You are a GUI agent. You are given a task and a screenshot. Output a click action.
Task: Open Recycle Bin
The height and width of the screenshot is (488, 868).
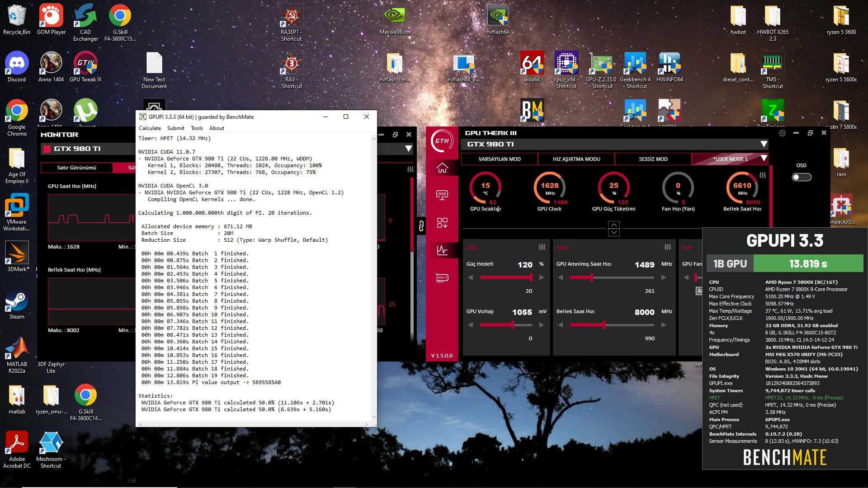pyautogui.click(x=17, y=20)
